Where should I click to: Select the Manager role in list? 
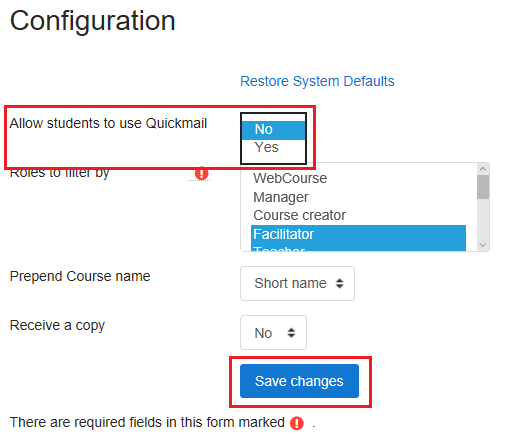tap(358, 197)
